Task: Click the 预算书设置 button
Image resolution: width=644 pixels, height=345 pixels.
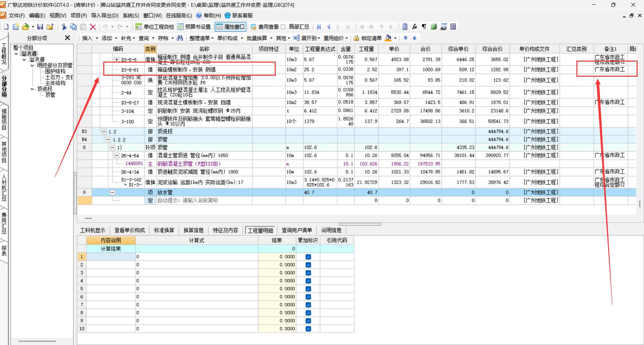Action: [x=194, y=27]
